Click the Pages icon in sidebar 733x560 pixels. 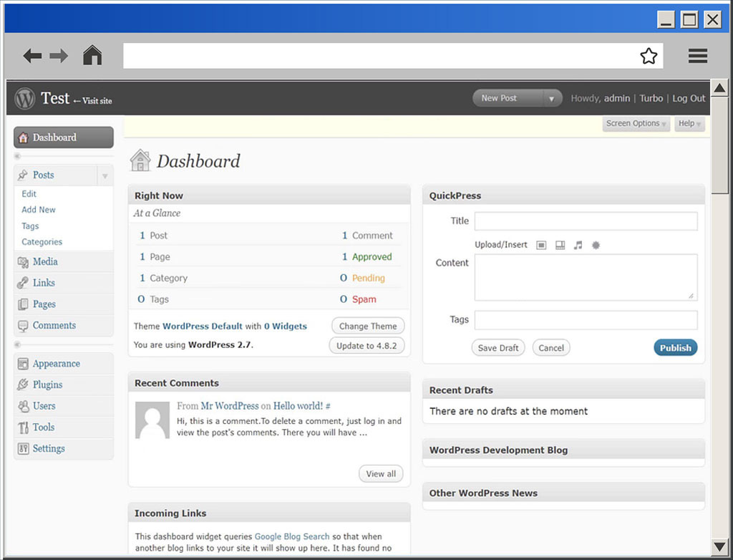22,304
